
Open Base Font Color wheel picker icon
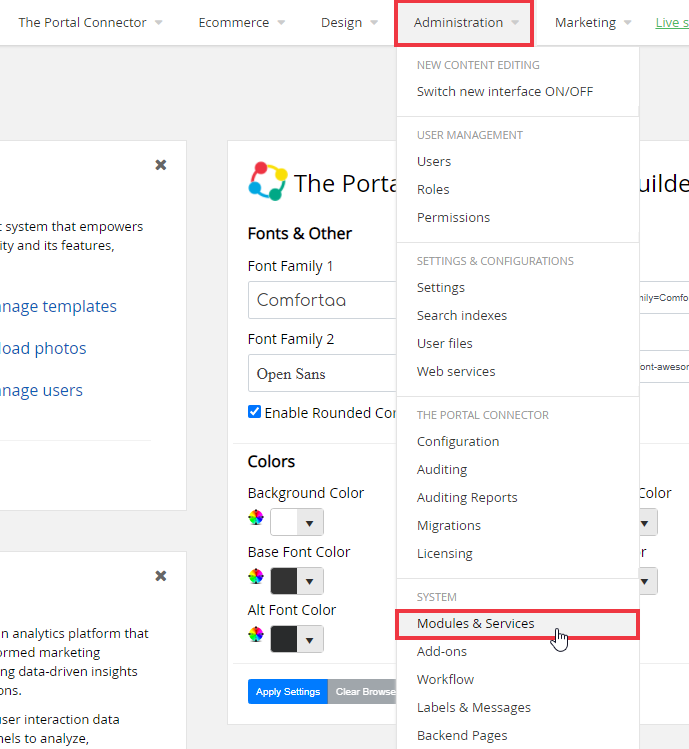click(x=256, y=576)
